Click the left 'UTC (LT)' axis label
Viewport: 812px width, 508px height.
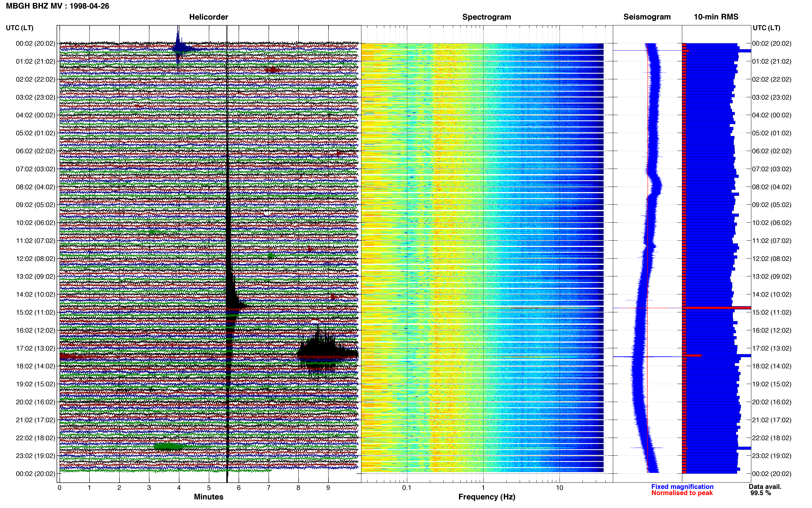point(19,28)
